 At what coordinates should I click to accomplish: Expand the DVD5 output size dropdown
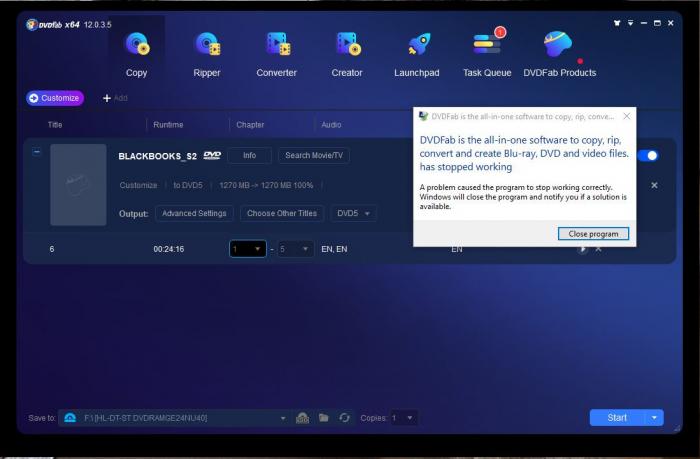(x=353, y=213)
